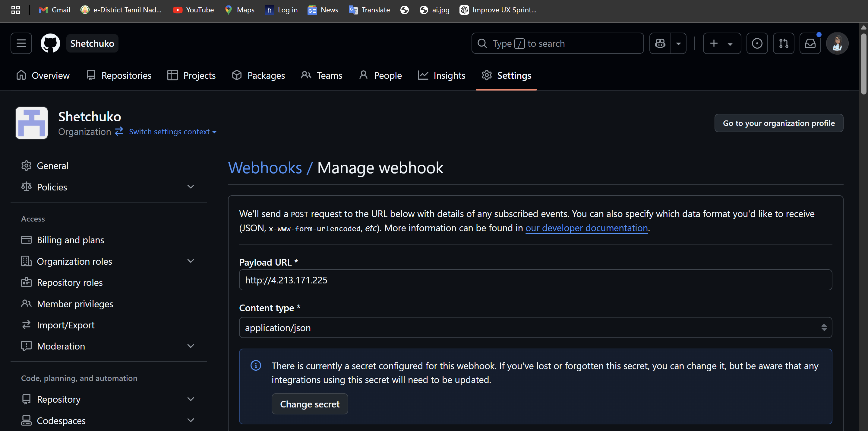Click the General gear icon

[x=26, y=166]
